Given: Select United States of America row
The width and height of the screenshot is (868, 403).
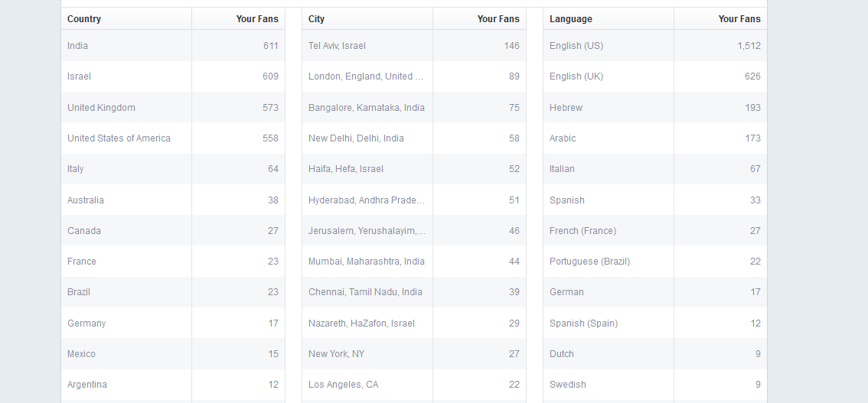Looking at the screenshot, I should coord(119,138).
